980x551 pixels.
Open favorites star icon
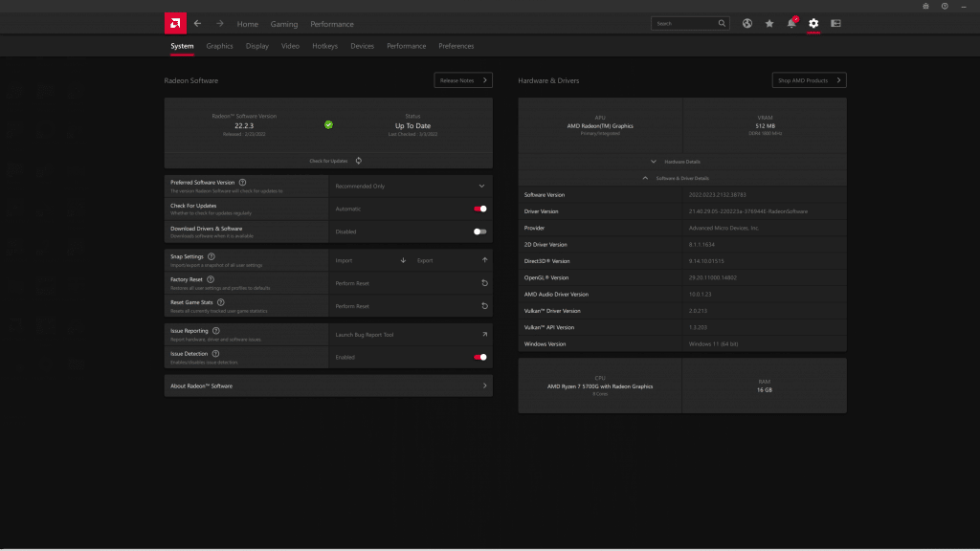(769, 23)
